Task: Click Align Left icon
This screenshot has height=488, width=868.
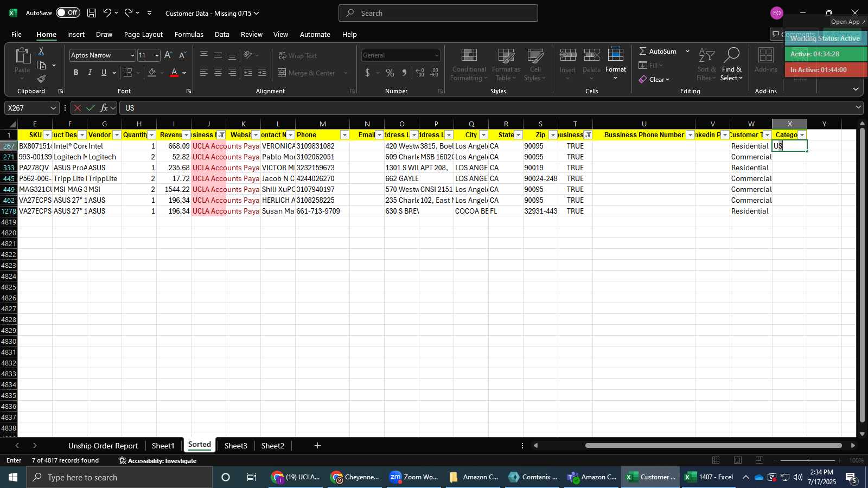Action: 204,73
